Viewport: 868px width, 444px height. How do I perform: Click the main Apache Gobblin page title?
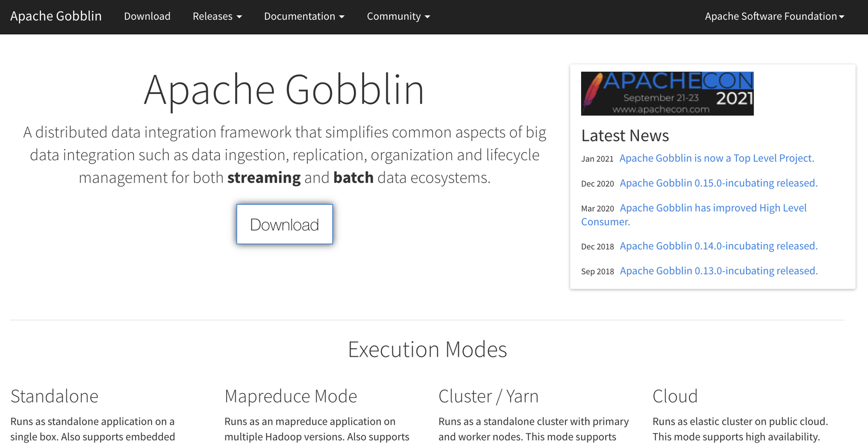(x=284, y=90)
